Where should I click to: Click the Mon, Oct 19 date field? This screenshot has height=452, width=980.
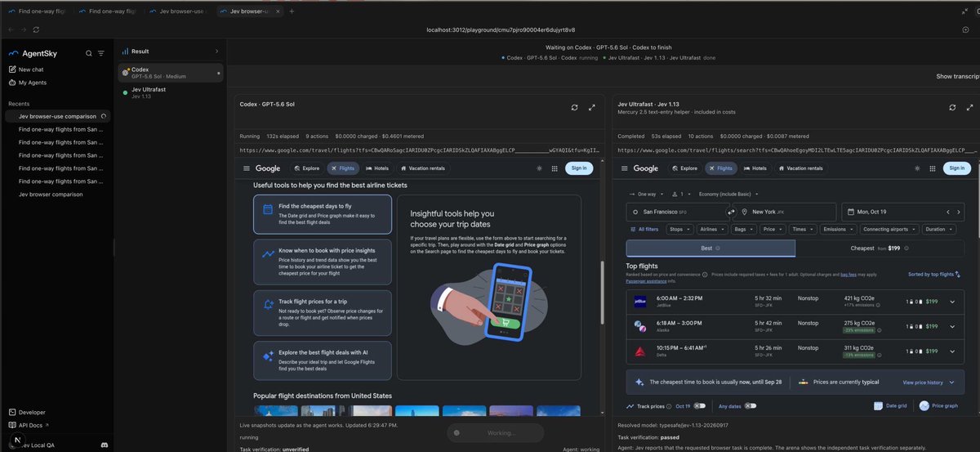890,212
